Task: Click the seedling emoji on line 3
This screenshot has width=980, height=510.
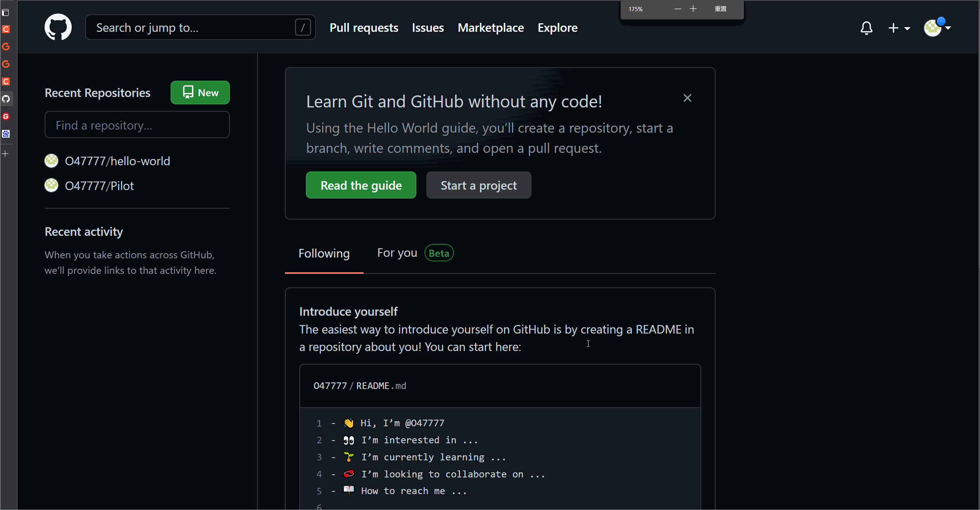Action: coord(349,457)
